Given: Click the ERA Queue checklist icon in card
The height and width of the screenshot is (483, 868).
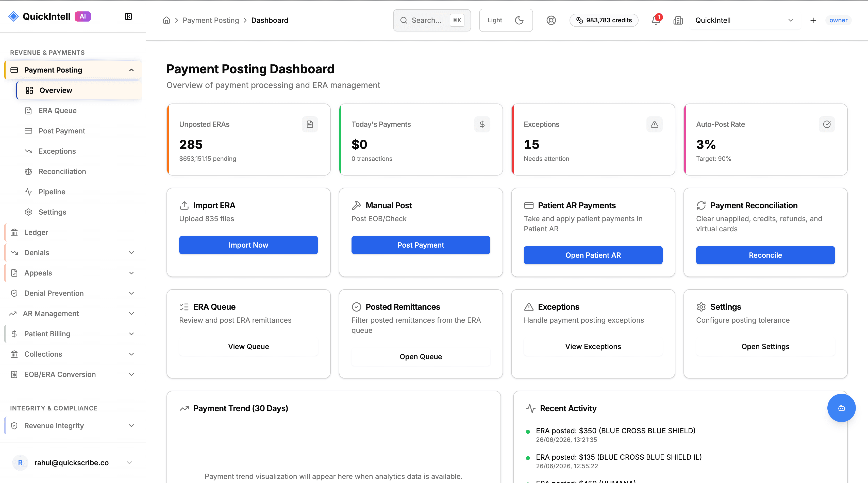Looking at the screenshot, I should tap(184, 306).
